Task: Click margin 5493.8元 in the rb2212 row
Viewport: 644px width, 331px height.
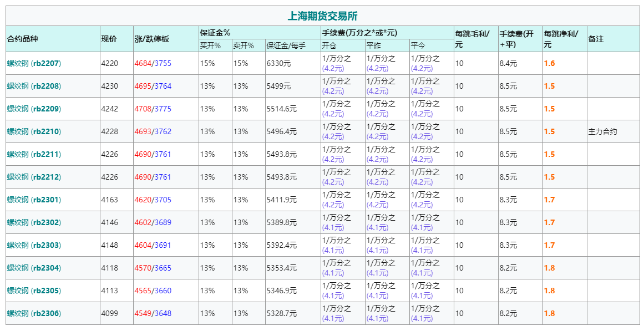Action: point(282,177)
